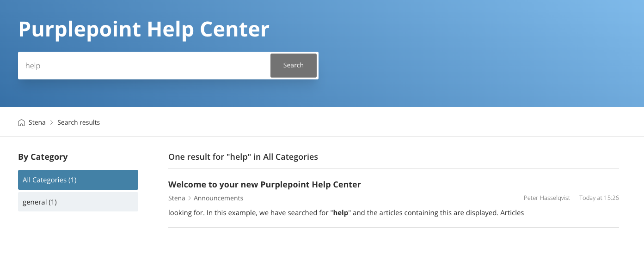Filter results by general (1) category

pyautogui.click(x=78, y=202)
